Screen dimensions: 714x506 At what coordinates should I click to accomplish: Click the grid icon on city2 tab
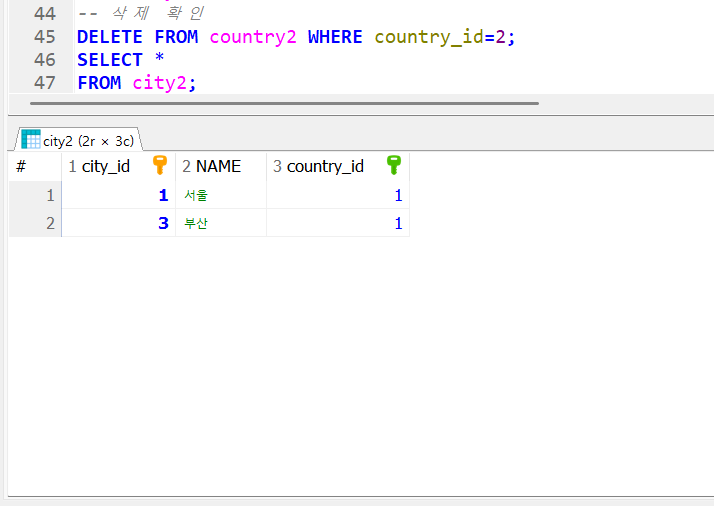[x=31, y=139]
